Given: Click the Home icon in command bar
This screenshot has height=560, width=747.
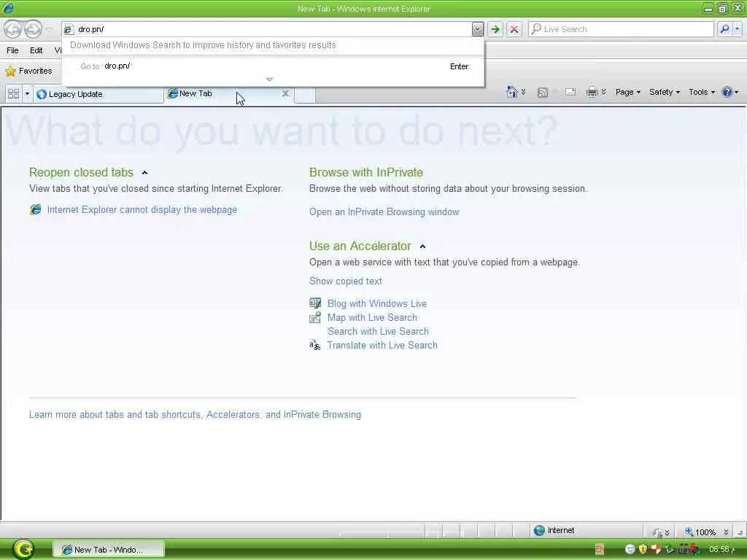Looking at the screenshot, I should (x=511, y=92).
